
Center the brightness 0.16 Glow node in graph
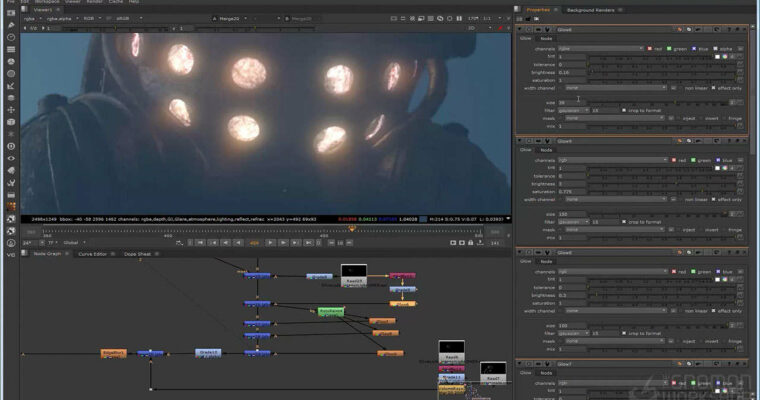[x=528, y=30]
